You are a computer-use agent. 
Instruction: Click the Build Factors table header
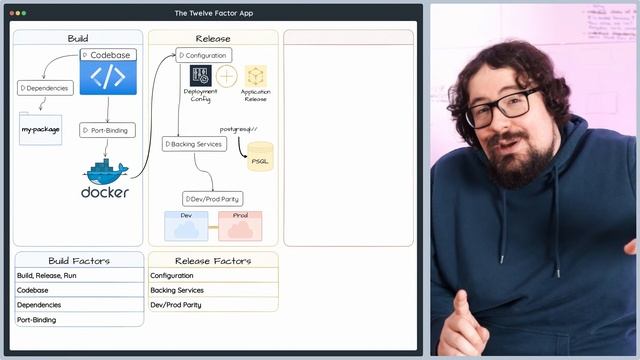[x=80, y=260]
